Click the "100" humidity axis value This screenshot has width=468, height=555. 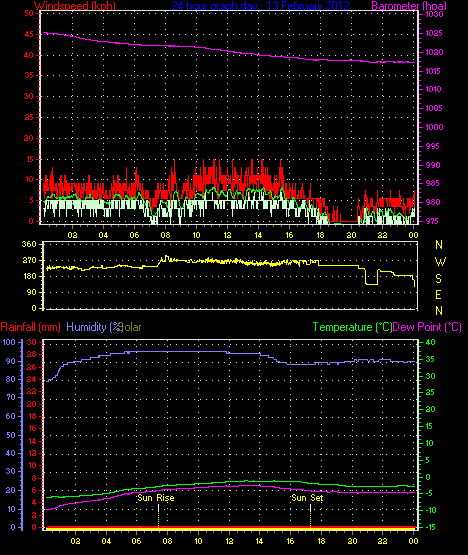click(x=9, y=342)
